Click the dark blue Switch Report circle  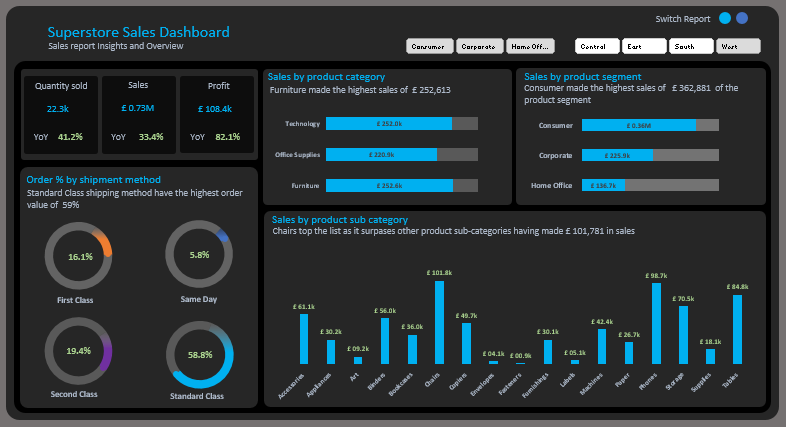point(742,18)
